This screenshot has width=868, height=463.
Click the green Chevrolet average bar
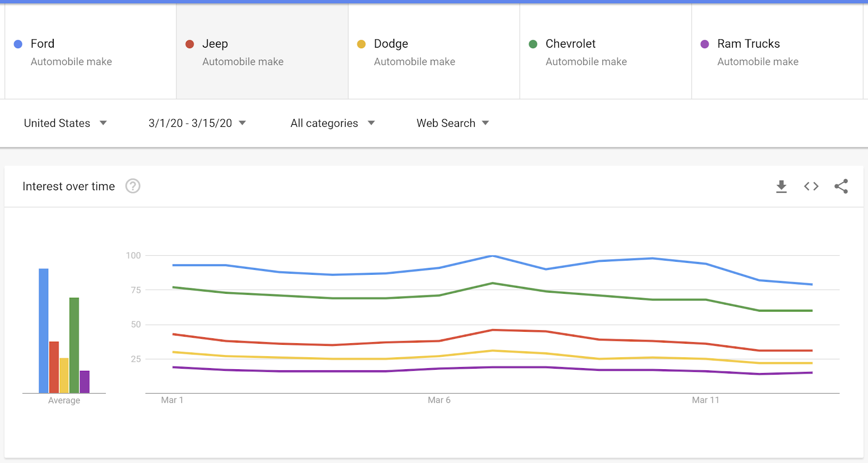(74, 345)
